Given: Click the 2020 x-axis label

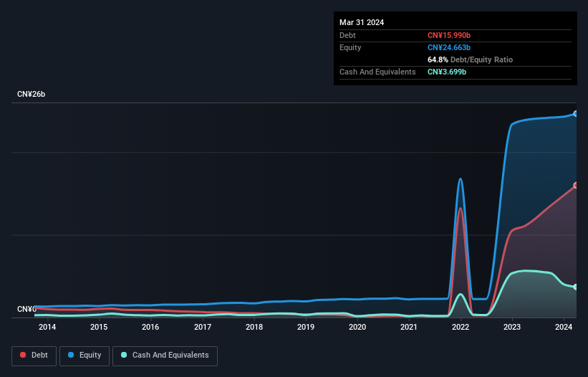Looking at the screenshot, I should click(x=357, y=327).
